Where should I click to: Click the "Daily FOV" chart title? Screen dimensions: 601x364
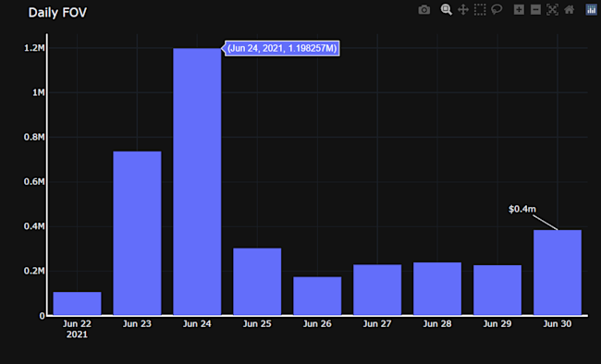click(x=57, y=13)
